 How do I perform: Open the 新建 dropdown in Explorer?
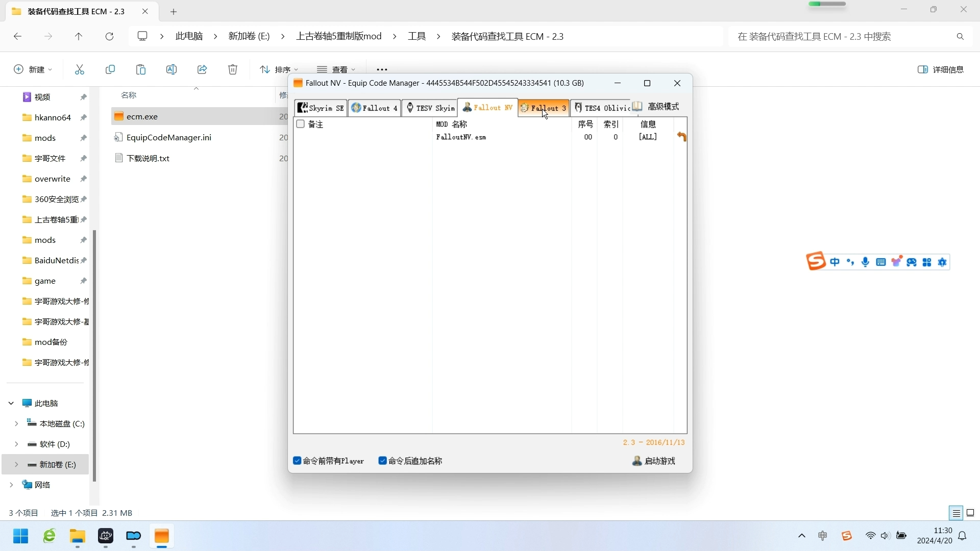tap(33, 69)
